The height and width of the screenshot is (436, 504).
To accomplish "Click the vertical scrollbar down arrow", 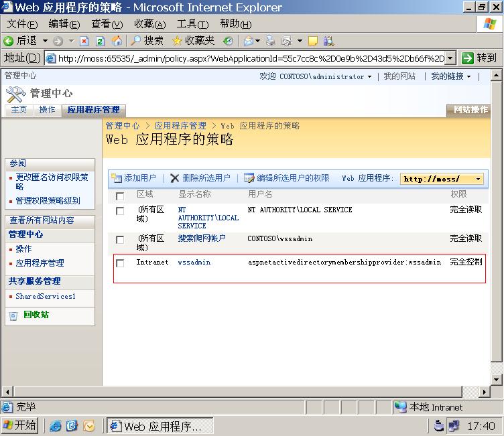I will tap(496, 380).
